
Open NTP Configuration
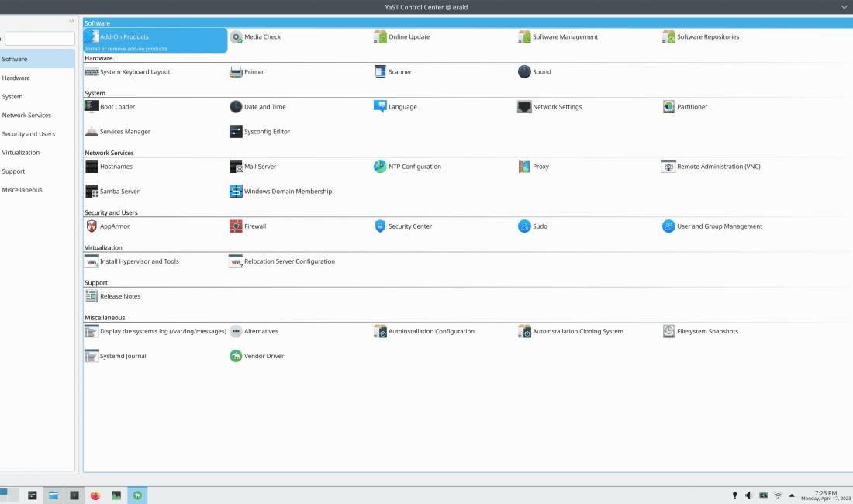[407, 167]
